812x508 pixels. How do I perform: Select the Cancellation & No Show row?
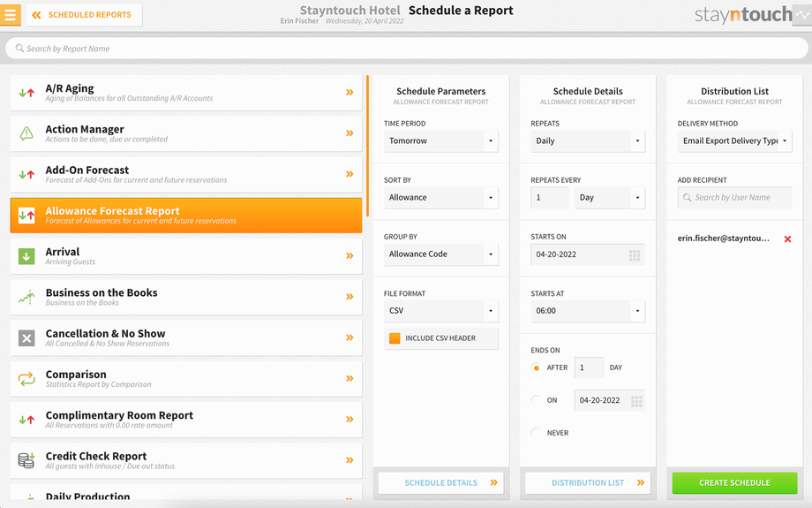point(186,338)
